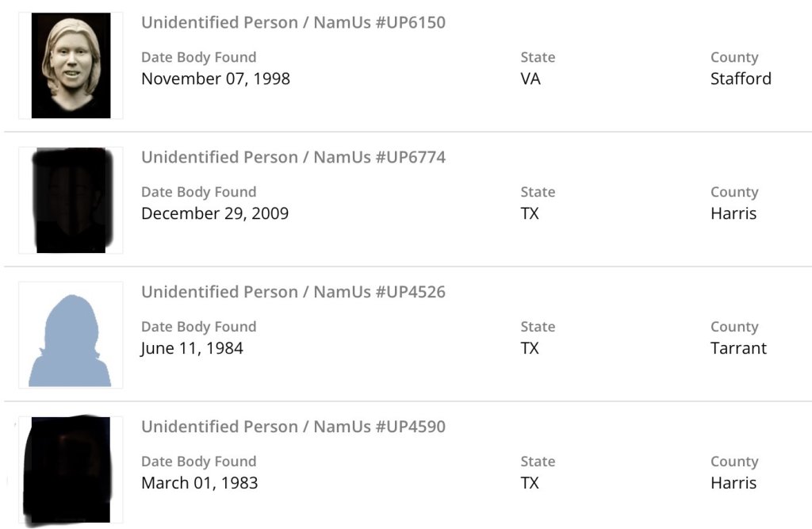Open the Unidentified Person NamUs #UP4526 record
This screenshot has height=529, width=812.
point(293,292)
